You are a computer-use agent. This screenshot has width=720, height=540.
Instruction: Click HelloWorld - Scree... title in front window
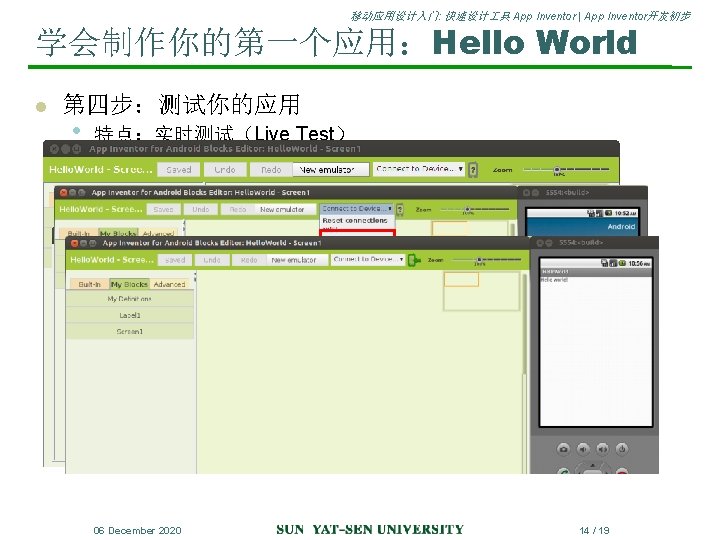click(112, 260)
